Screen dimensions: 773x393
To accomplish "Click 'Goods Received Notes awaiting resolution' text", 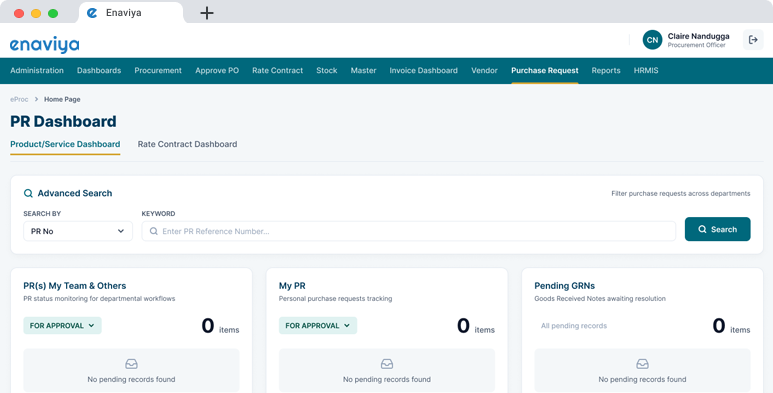I will [600, 298].
